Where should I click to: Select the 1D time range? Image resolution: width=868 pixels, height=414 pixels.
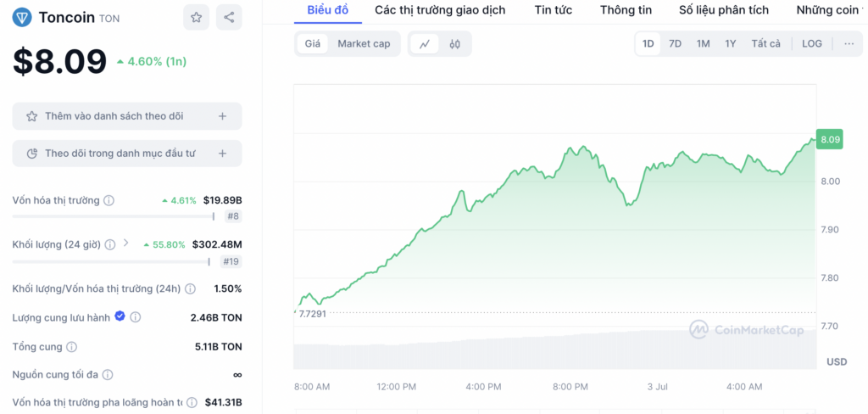point(648,44)
